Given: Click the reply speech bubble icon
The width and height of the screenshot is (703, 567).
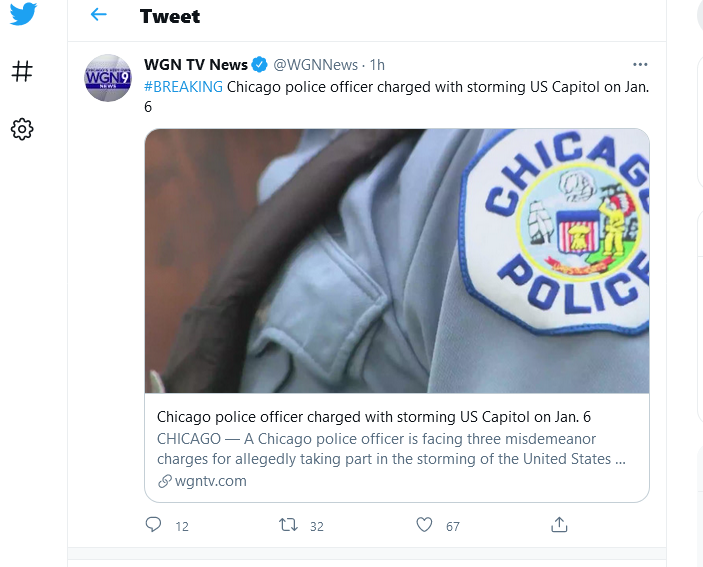Looking at the screenshot, I should tap(153, 524).
